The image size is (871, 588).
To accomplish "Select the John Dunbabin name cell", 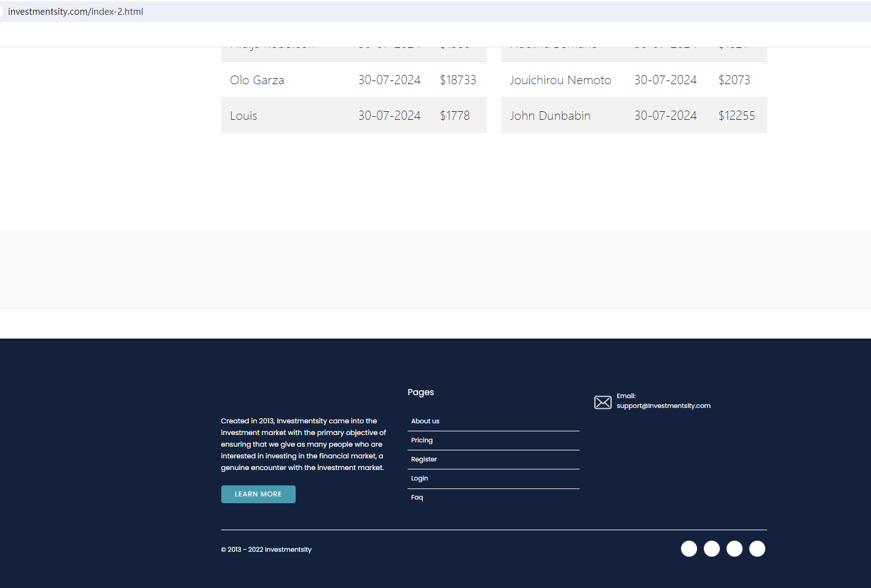I will (550, 116).
